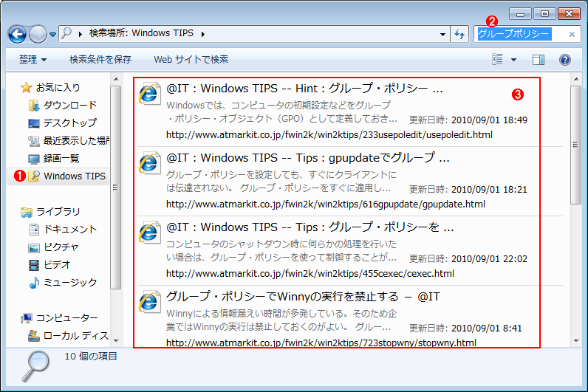Click the magnifier icon in the address bar
588x392 pixels.
pyautogui.click(x=66, y=33)
